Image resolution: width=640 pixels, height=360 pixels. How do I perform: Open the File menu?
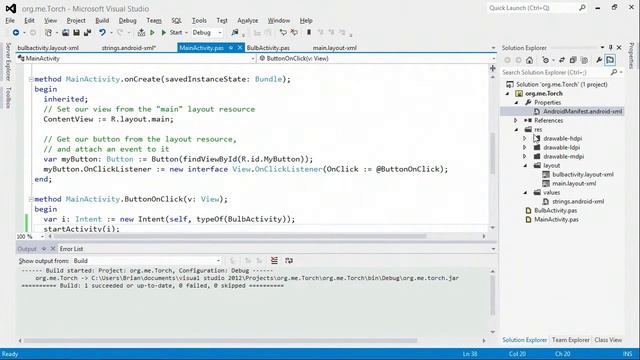coord(10,20)
